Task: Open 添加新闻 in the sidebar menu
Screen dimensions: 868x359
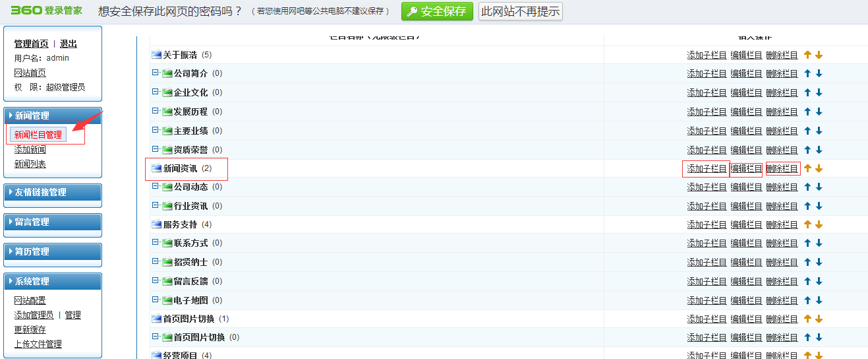Action: 30,149
